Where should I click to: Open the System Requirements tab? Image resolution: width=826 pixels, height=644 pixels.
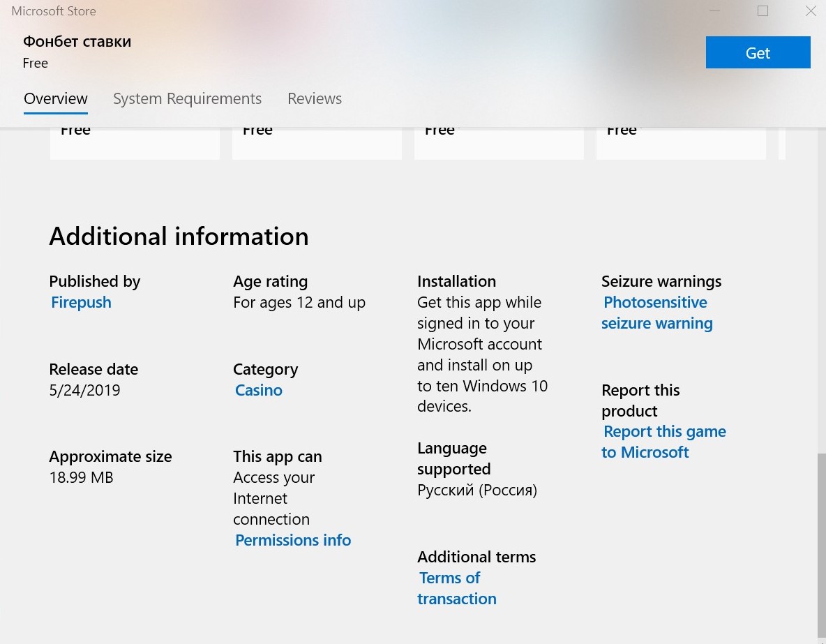(x=187, y=98)
